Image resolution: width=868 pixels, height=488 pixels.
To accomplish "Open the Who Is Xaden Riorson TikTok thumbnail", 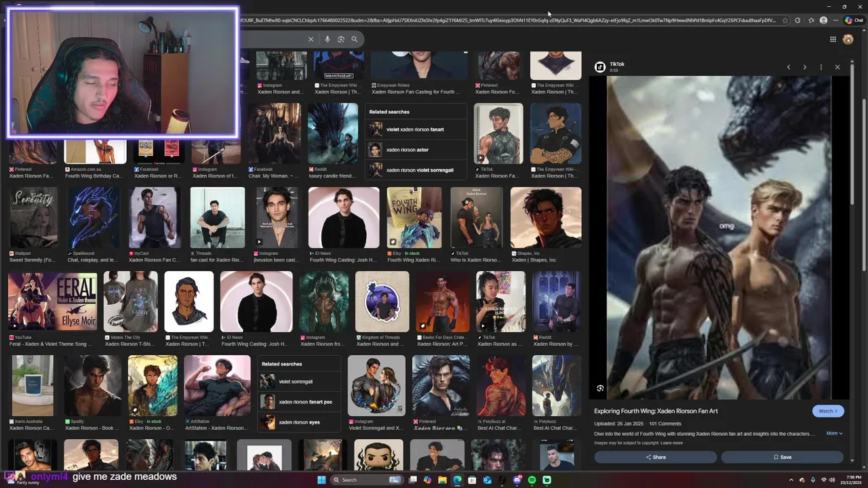I will tap(477, 218).
